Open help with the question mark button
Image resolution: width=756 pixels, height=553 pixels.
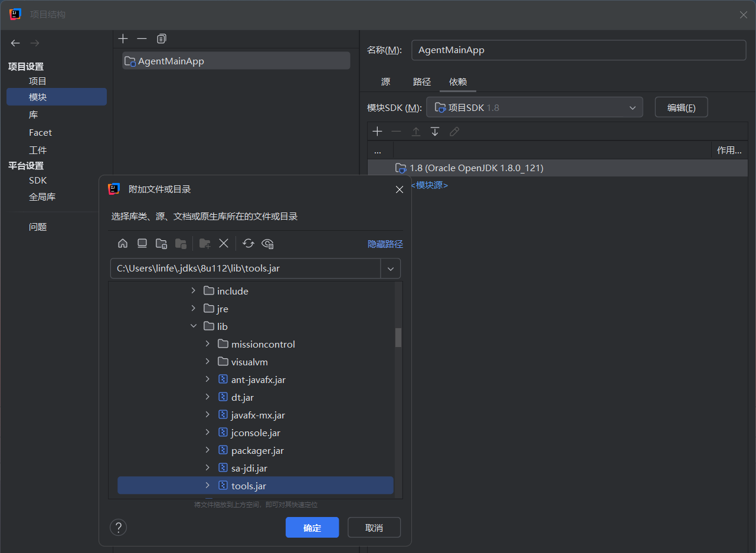click(x=119, y=528)
